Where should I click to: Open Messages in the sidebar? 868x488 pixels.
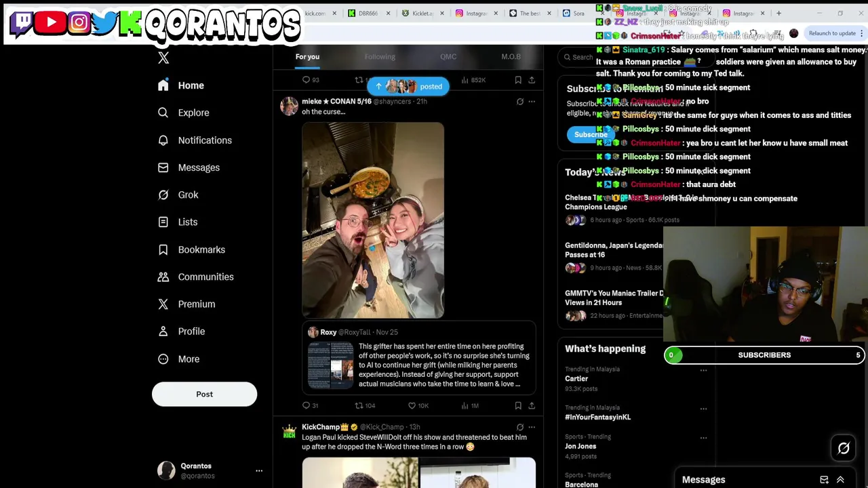[189, 167]
